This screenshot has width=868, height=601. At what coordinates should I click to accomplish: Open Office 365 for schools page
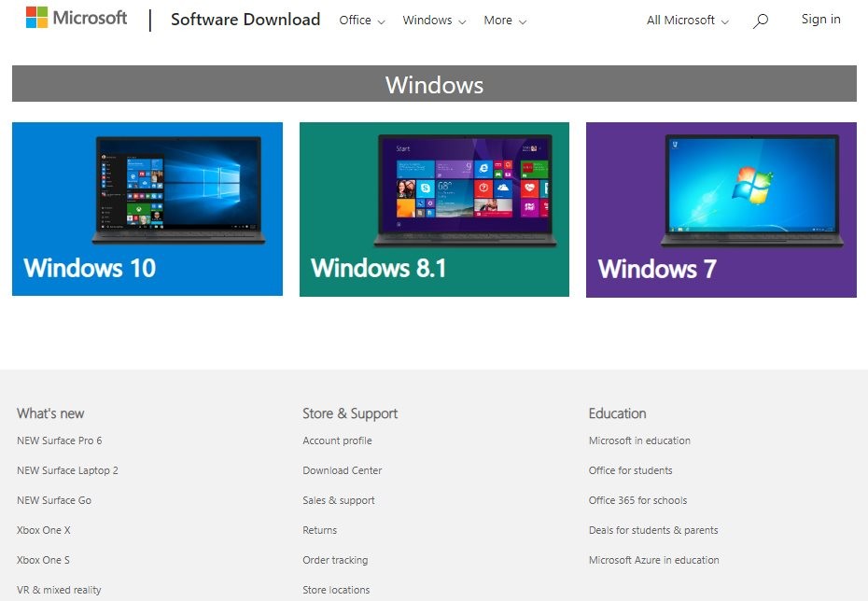tap(637, 500)
